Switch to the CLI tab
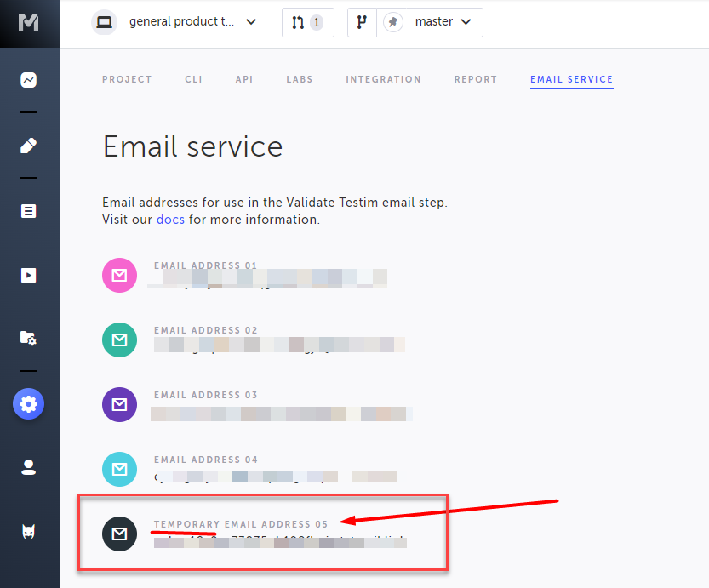This screenshot has width=709, height=588. [193, 79]
